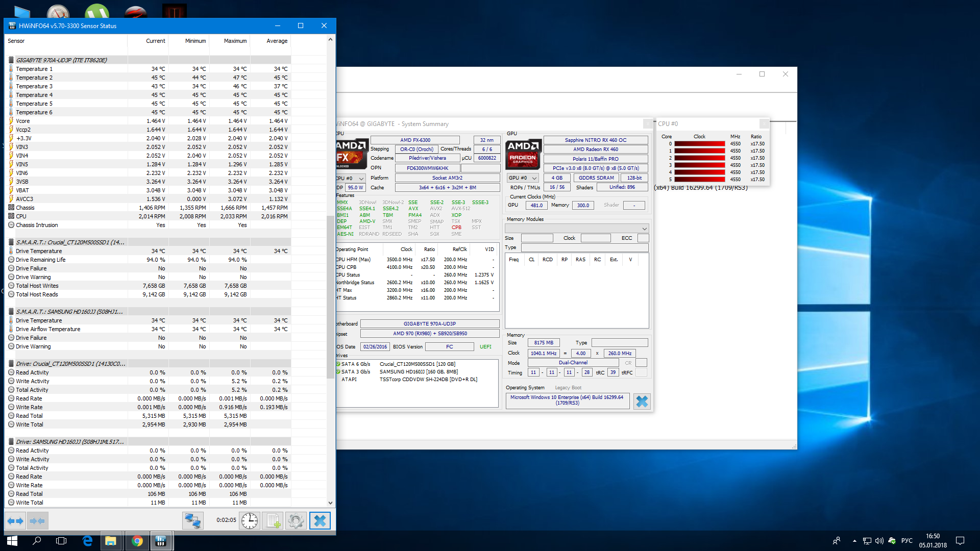Open remote network monitoring computers icon
The height and width of the screenshot is (551, 980).
[x=193, y=521]
